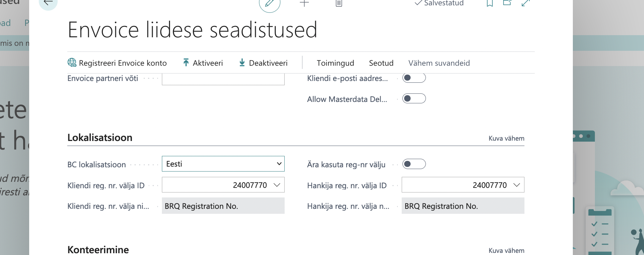This screenshot has height=255, width=644.
Task: Open the Seotud menu
Action: click(x=381, y=63)
